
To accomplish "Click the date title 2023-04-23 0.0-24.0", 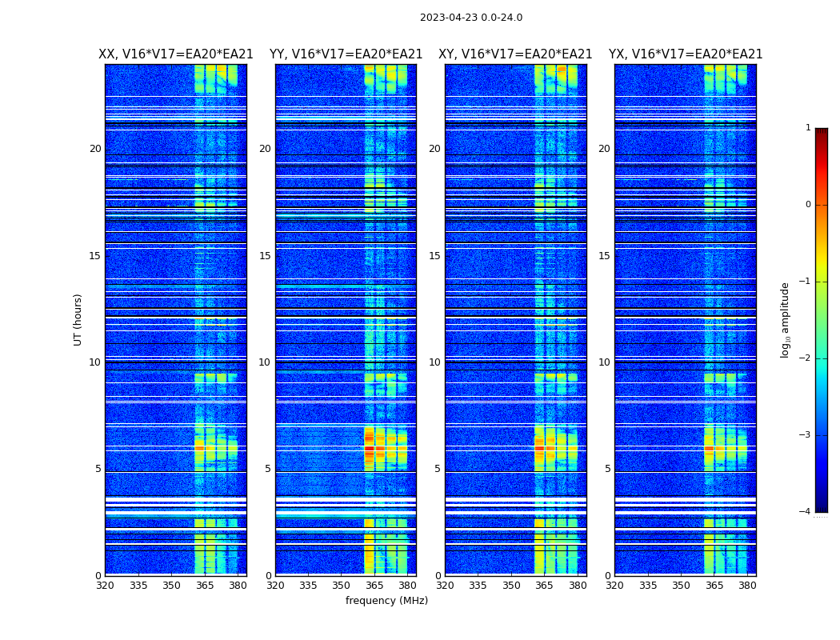I will click(470, 18).
